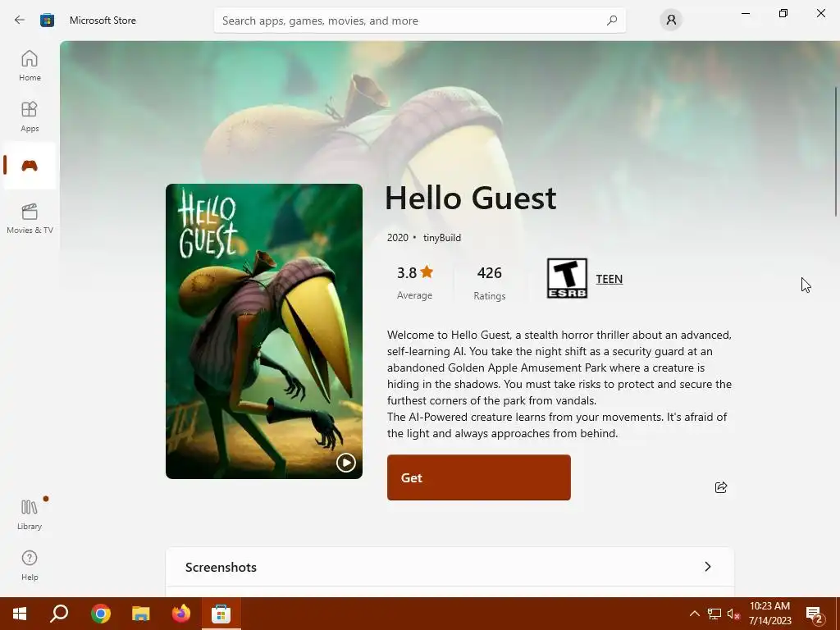Viewport: 840px width, 630px height.
Task: Click the 3.8 average rating
Action: 414,282
